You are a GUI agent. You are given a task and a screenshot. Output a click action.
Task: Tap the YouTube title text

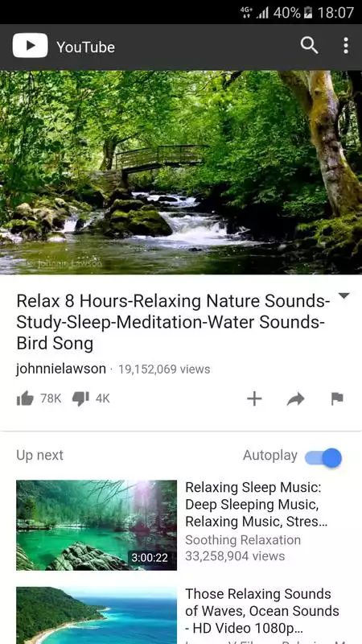pos(86,47)
